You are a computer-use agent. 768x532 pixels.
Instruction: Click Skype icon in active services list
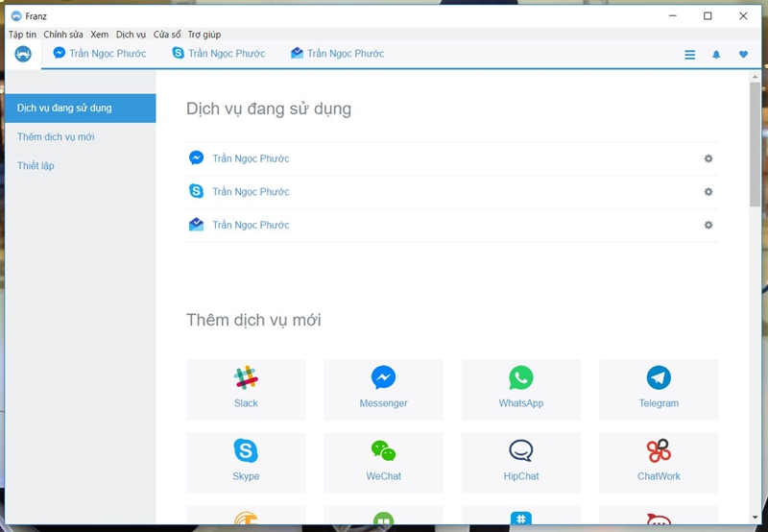197,191
